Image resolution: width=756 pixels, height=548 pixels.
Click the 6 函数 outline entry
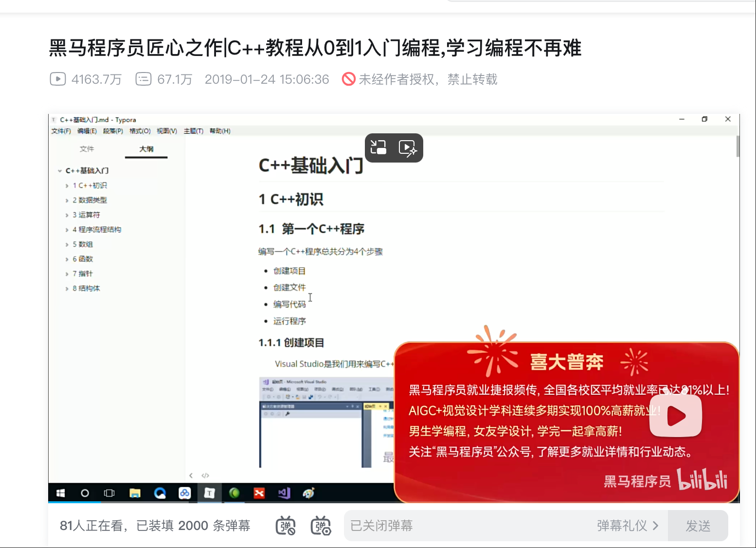pos(83,259)
